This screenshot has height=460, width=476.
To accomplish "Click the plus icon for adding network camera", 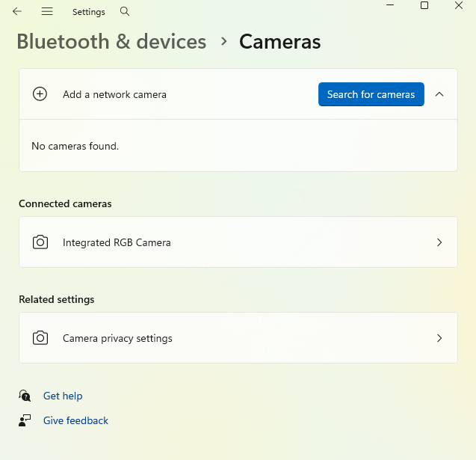I will tap(40, 94).
